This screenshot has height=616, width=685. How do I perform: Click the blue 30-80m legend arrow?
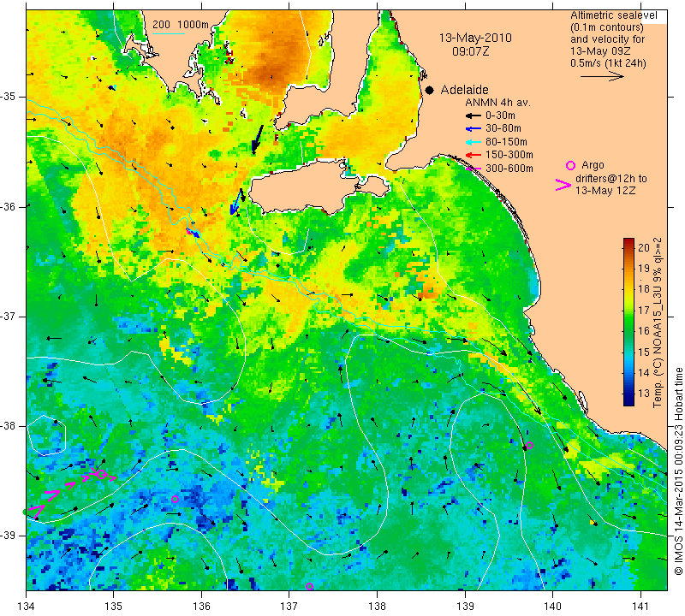474,129
